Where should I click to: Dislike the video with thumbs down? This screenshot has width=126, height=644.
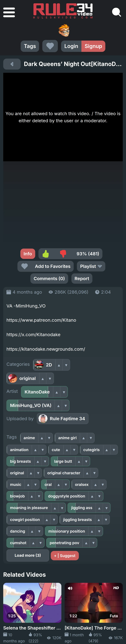coord(63,254)
